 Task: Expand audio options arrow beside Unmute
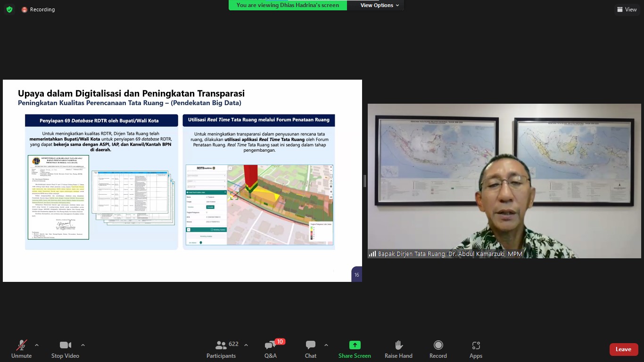click(x=37, y=345)
